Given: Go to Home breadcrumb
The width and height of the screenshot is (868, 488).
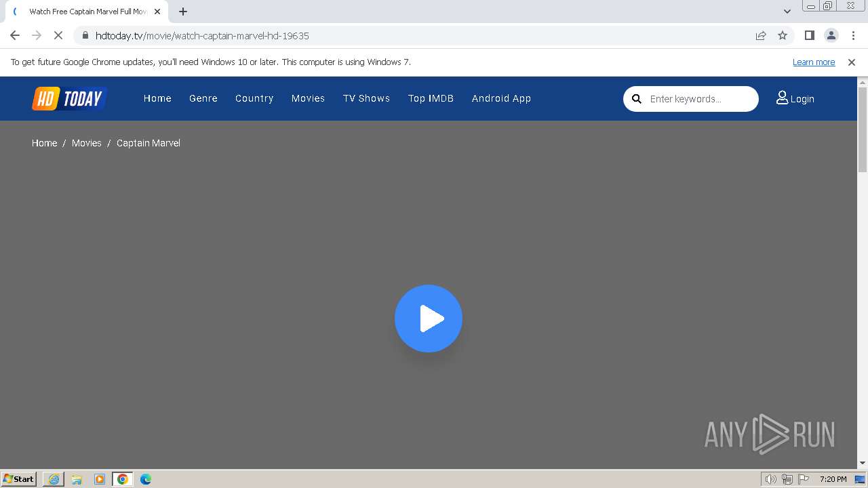Looking at the screenshot, I should point(44,143).
